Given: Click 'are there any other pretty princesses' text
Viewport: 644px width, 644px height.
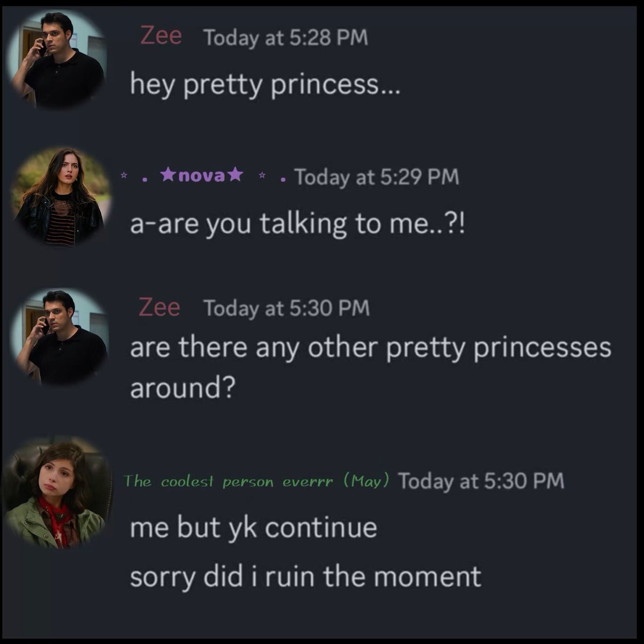Looking at the screenshot, I should [370, 348].
